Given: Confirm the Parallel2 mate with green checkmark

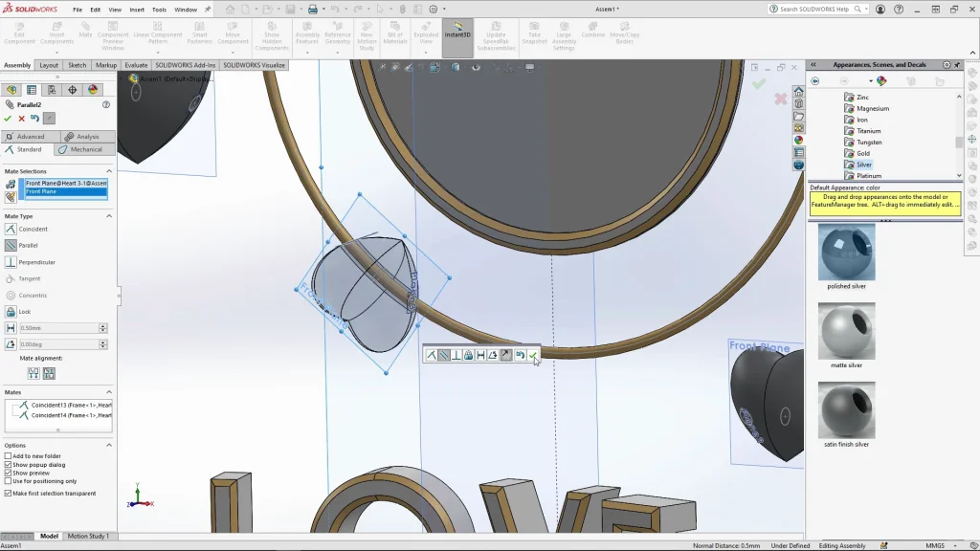Looking at the screenshot, I should (9, 119).
